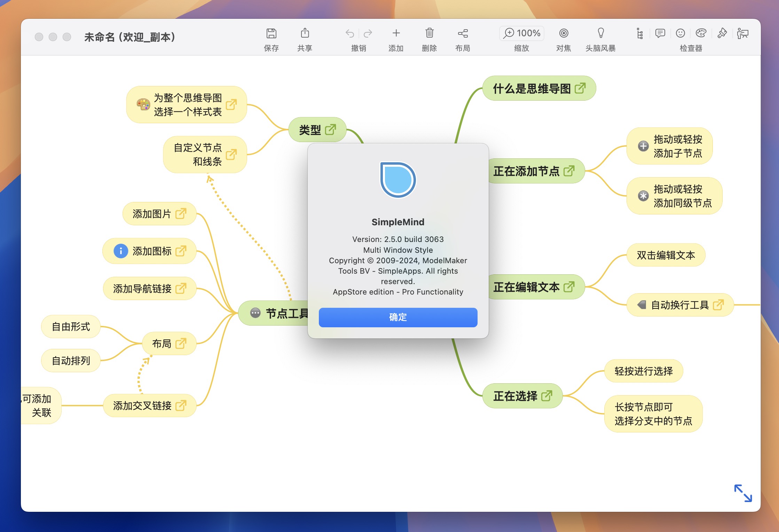The width and height of the screenshot is (779, 532).
Task: Click the tag icon on 自动换行工具 node
Action: tap(642, 305)
